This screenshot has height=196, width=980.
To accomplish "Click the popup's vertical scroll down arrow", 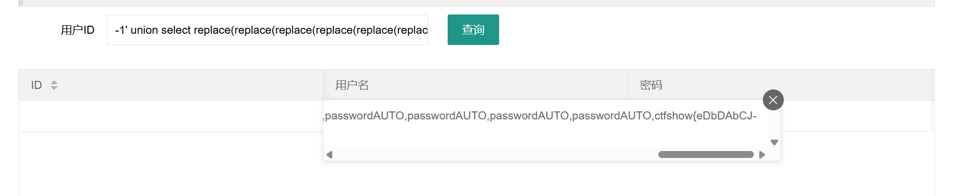I will pyautogui.click(x=774, y=142).
